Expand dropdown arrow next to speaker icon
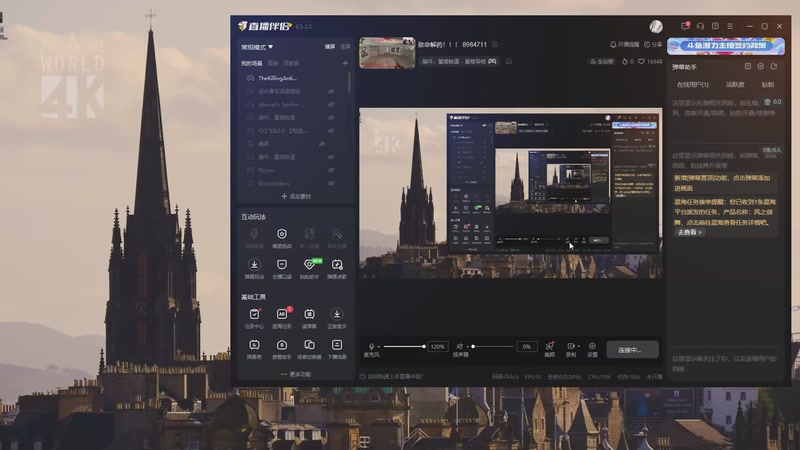800x450 pixels. 467,346
